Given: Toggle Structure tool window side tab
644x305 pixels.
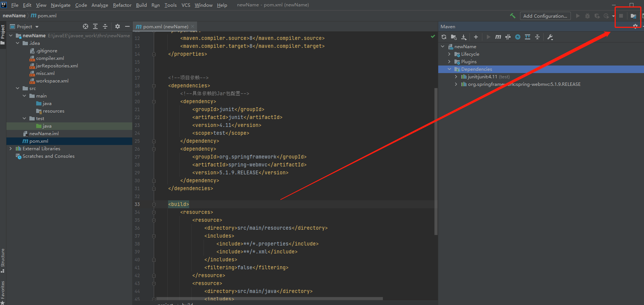Looking at the screenshot, I should [3, 261].
